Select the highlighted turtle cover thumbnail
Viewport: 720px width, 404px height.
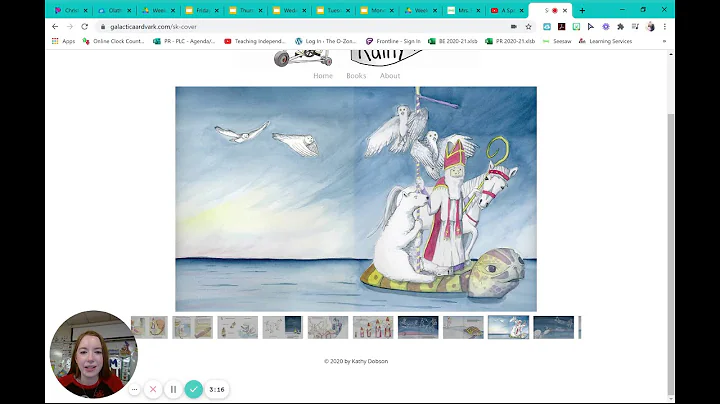508,327
